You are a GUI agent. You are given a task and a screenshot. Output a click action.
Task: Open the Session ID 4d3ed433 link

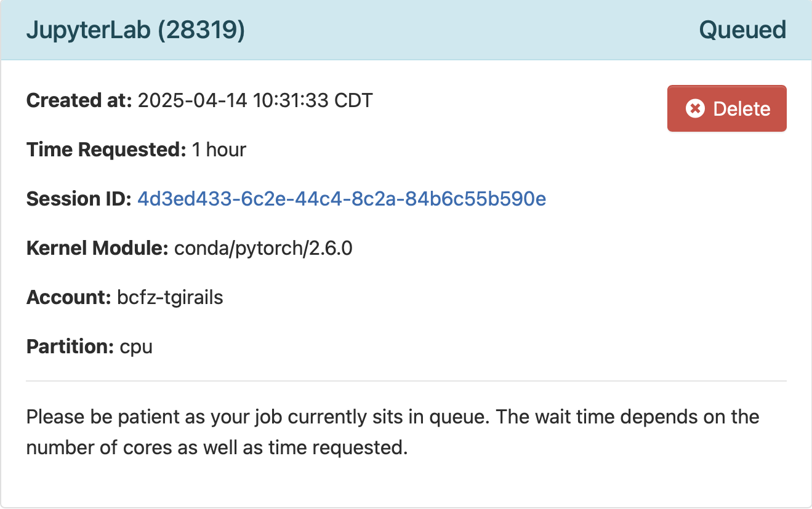342,199
